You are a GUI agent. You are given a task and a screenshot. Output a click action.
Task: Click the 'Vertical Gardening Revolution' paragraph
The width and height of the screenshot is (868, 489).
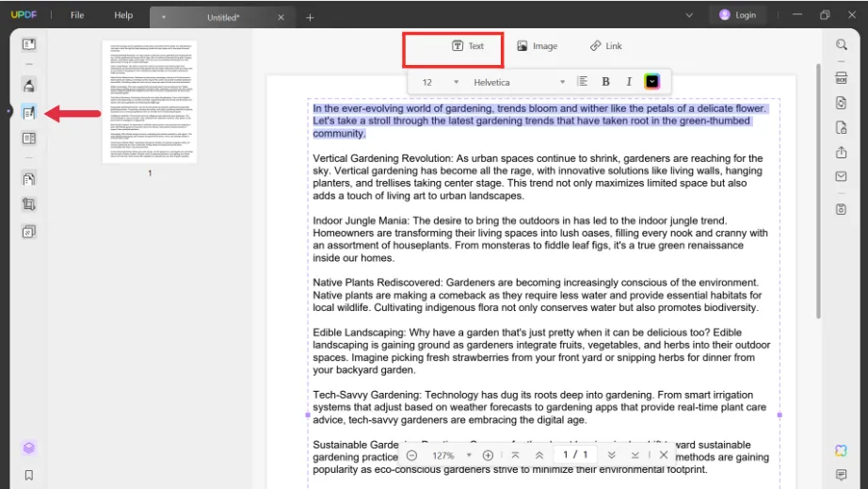click(538, 177)
